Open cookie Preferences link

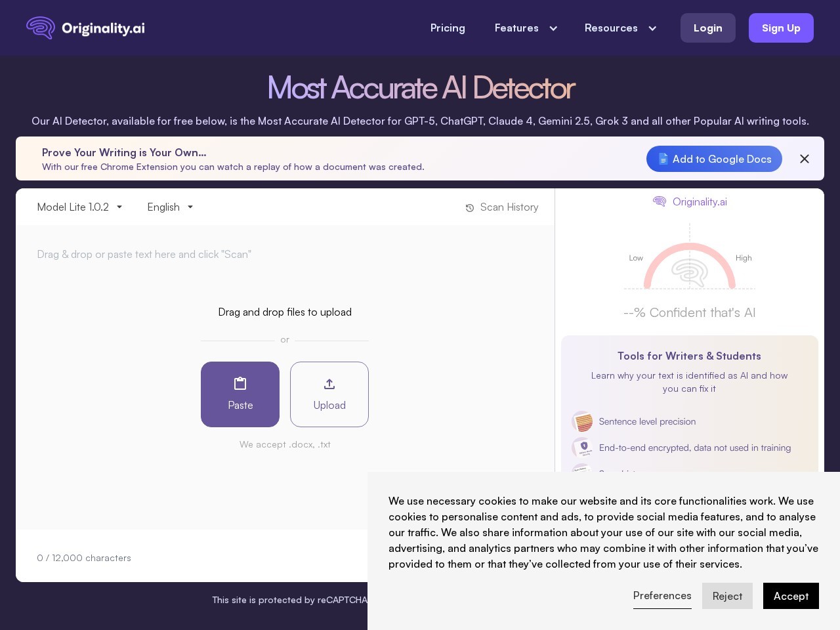pos(662,596)
